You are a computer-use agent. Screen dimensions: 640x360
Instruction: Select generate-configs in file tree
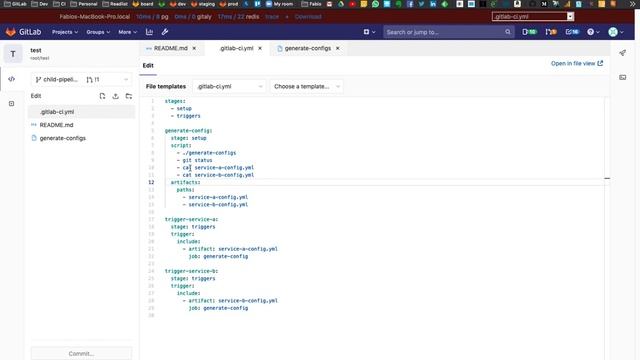(81, 138)
